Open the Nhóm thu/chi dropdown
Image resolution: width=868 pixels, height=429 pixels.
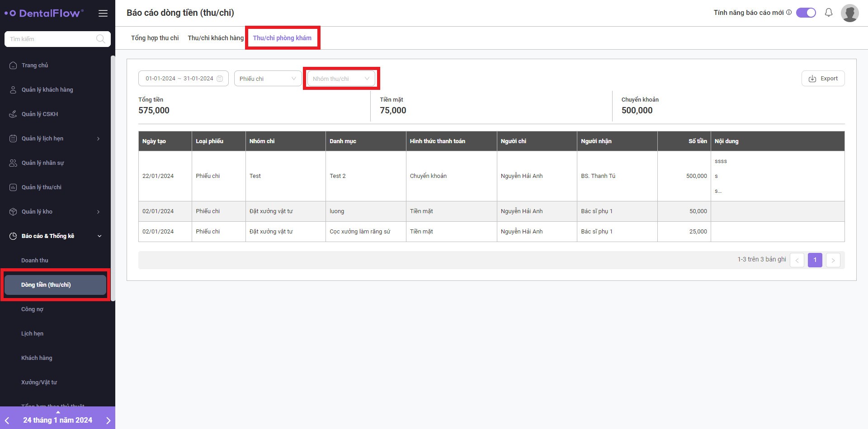pos(341,79)
